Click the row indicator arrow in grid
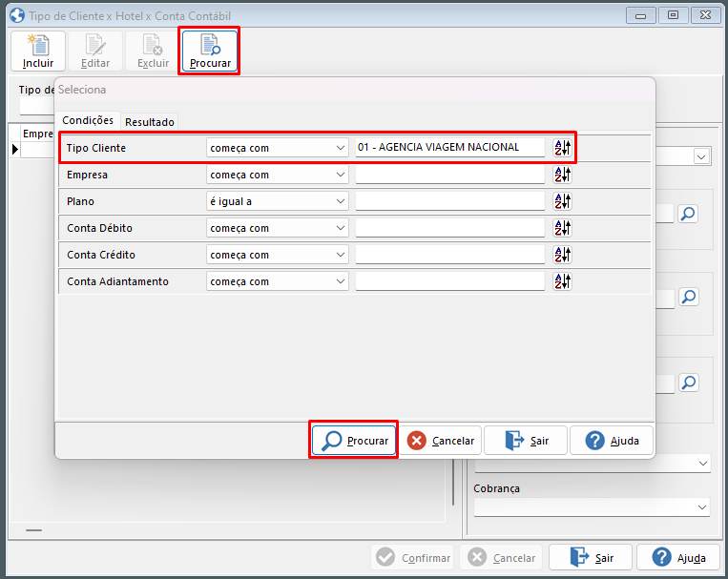 click(x=15, y=150)
